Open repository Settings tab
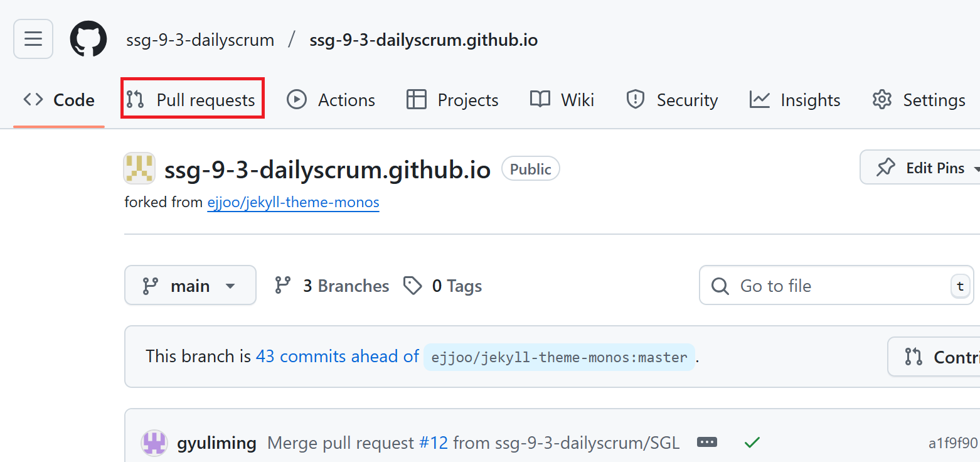The width and height of the screenshot is (980, 462). 919,100
